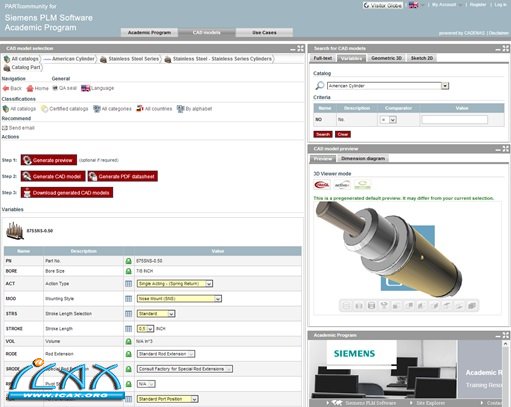Click American Cylinder in the breadcrumb
Screen dimensions: 511x407
pos(73,59)
